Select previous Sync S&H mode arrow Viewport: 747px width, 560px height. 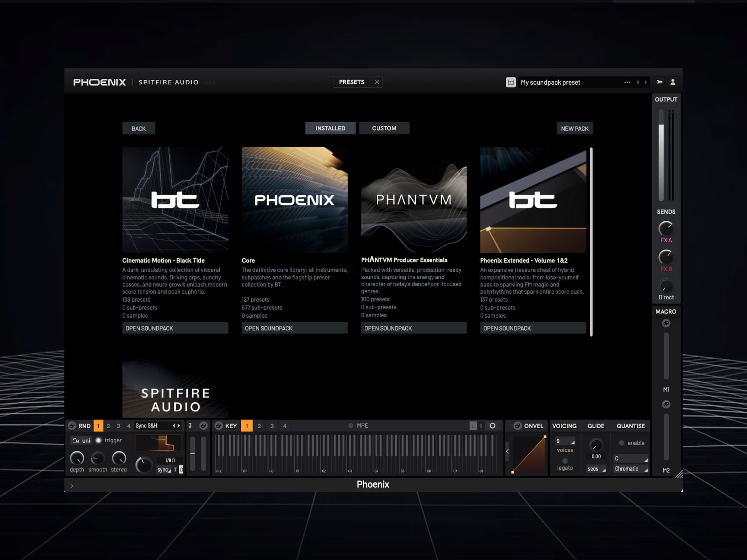click(174, 426)
